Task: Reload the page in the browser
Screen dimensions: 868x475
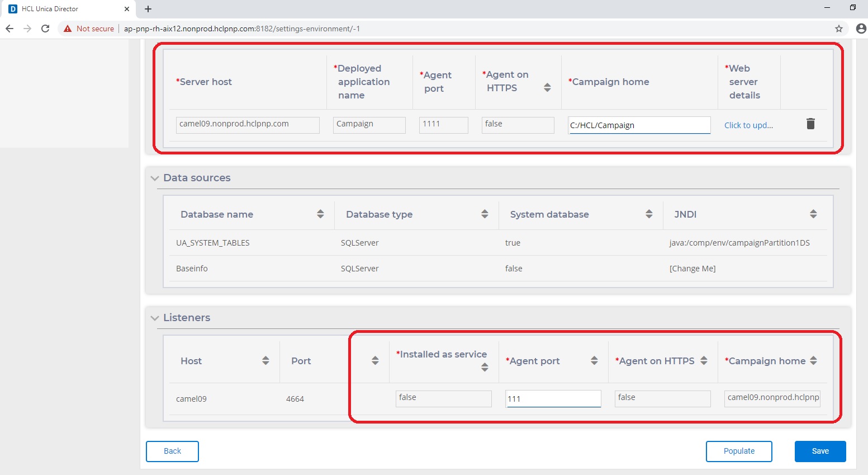Action: [45, 28]
